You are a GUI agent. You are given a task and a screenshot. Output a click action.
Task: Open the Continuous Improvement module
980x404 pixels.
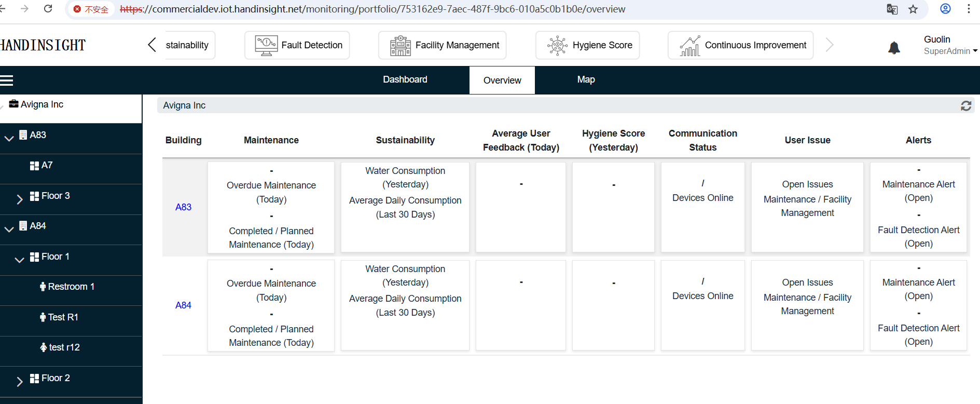click(741, 45)
